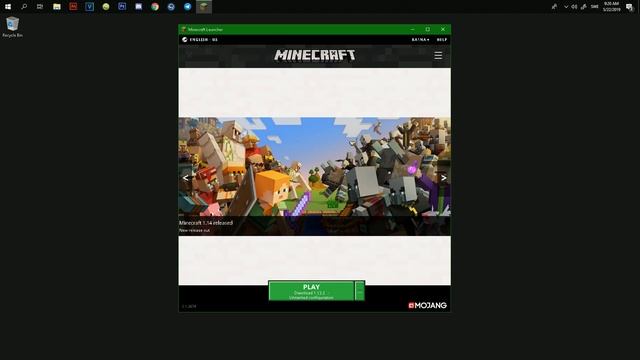
Task: Click the 'Minecraft 1.14 released' headline
Action: tap(206, 223)
